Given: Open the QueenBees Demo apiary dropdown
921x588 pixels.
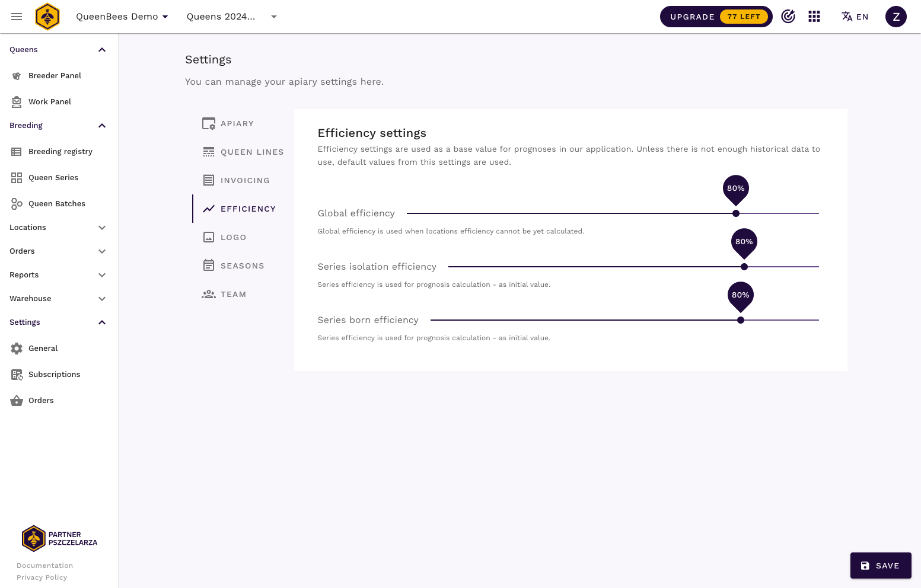Looking at the screenshot, I should pyautogui.click(x=122, y=17).
